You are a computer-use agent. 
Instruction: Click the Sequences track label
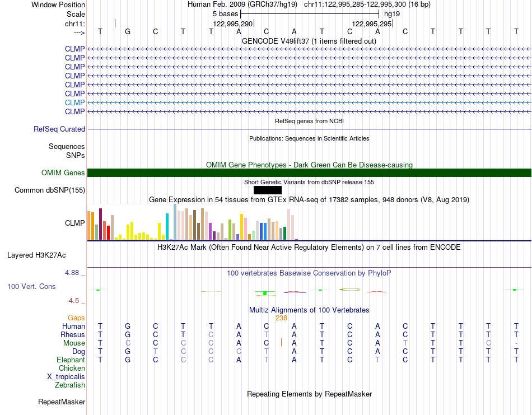pyautogui.click(x=67, y=146)
